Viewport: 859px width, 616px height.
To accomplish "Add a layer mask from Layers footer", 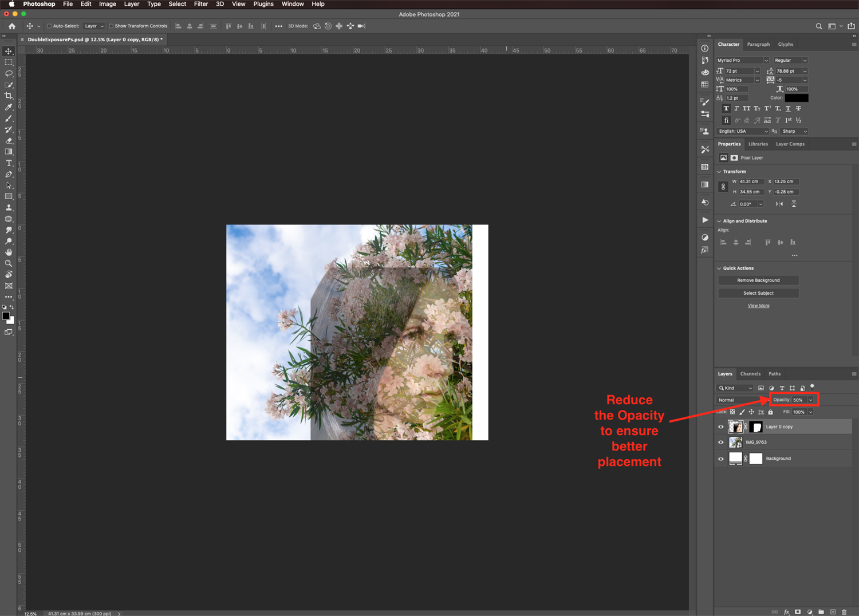I will coord(798,612).
